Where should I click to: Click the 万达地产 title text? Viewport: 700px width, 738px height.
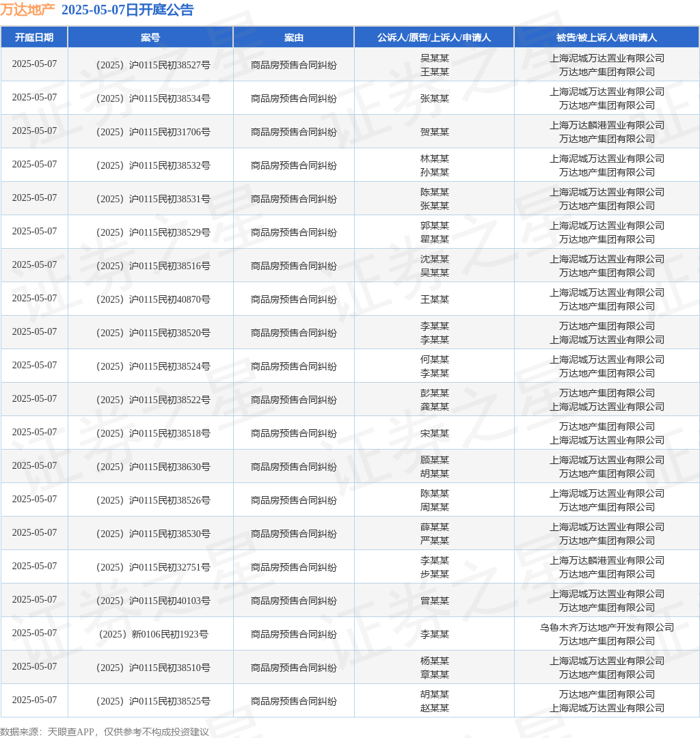point(27,10)
